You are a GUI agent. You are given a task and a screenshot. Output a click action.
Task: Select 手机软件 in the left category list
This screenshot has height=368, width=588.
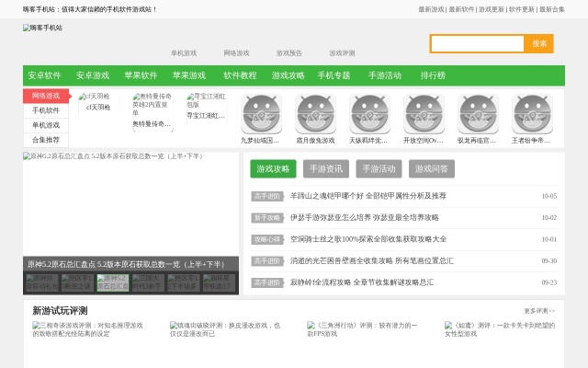[46, 110]
